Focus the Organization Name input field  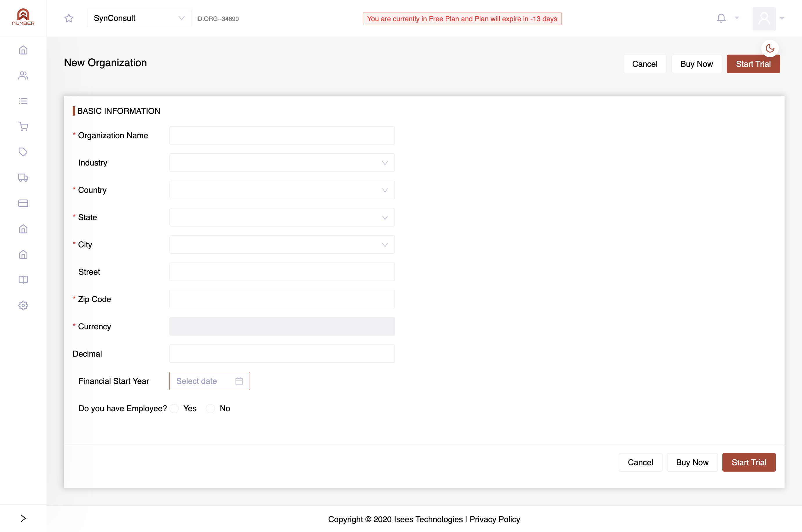click(x=282, y=135)
